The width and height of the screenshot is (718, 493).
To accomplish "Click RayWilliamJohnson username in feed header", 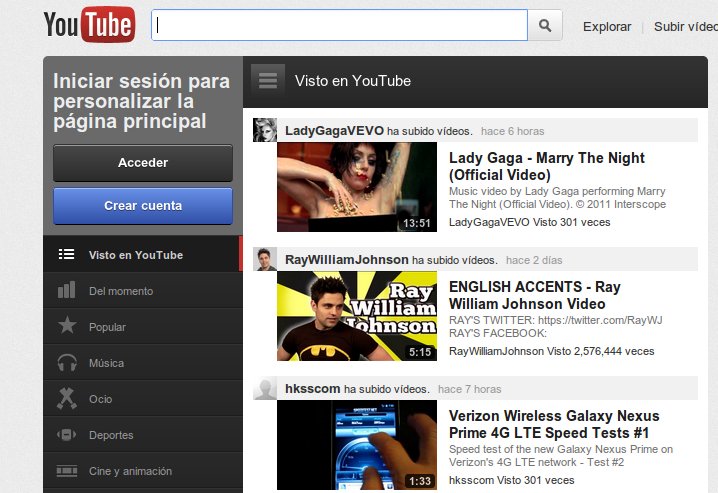I will click(347, 260).
